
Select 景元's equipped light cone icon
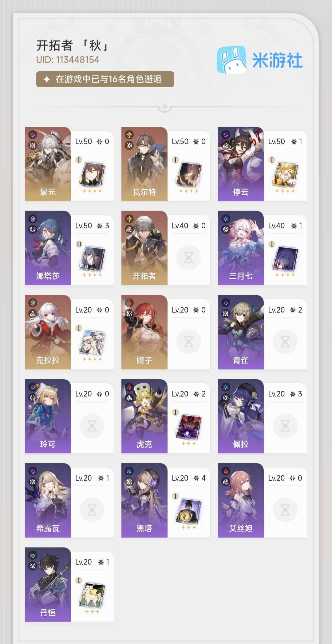click(92, 174)
